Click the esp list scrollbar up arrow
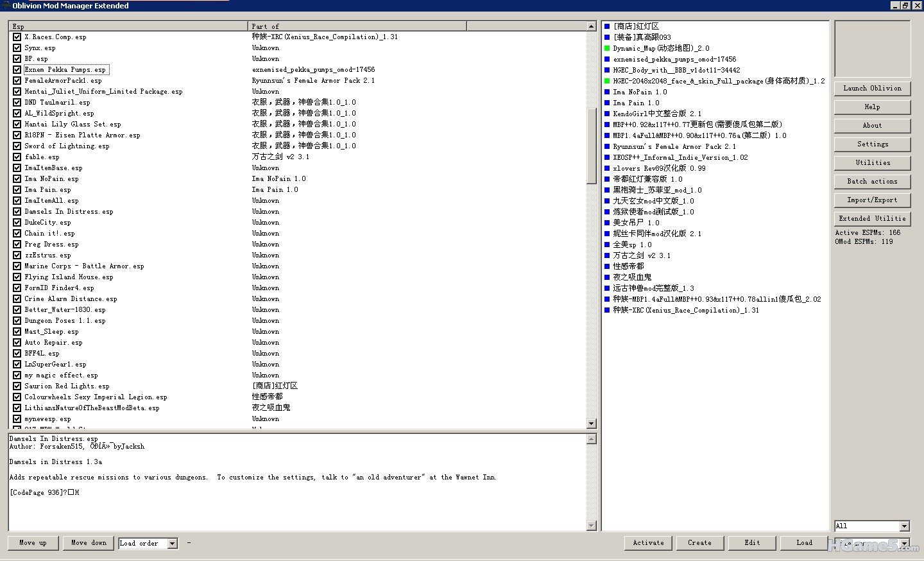924x561 pixels. tap(592, 26)
